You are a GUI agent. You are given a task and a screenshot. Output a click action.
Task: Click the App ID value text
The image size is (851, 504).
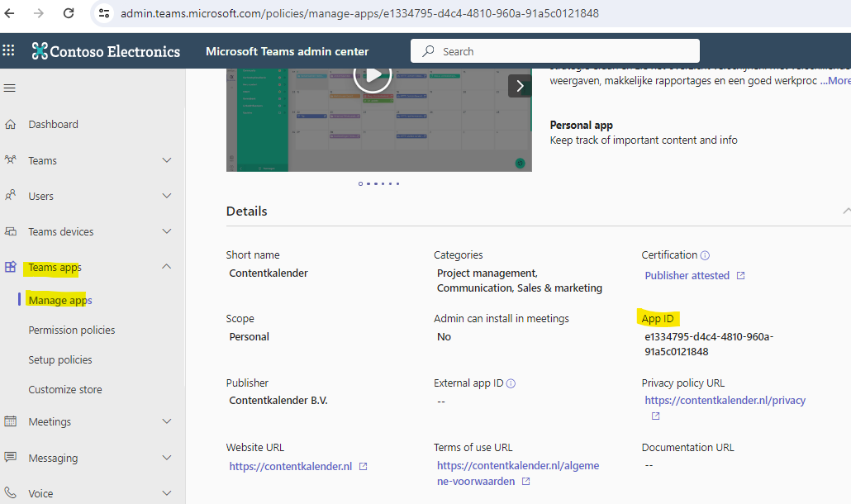(709, 344)
